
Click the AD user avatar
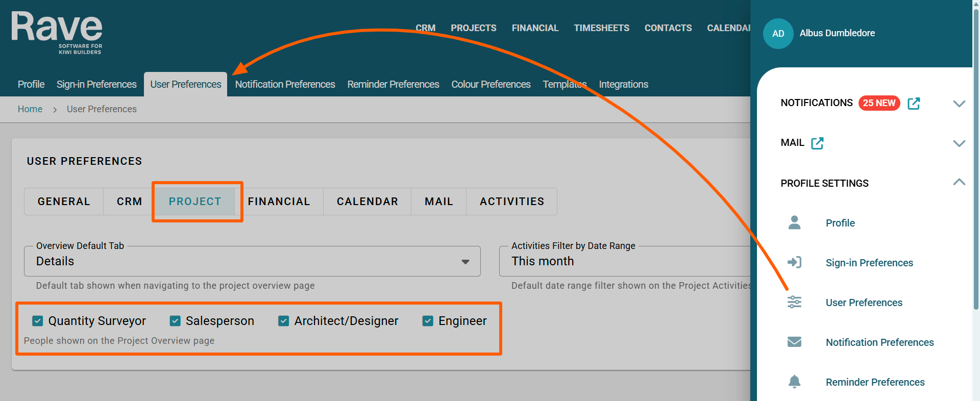tap(778, 34)
